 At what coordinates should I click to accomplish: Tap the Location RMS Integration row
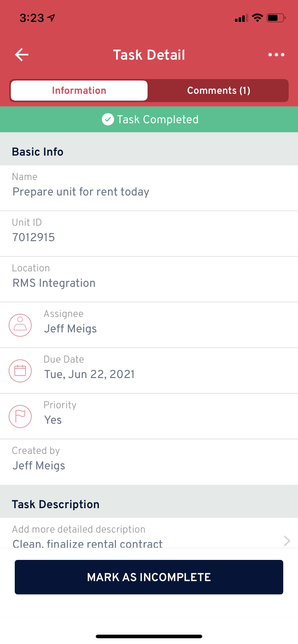149,279
